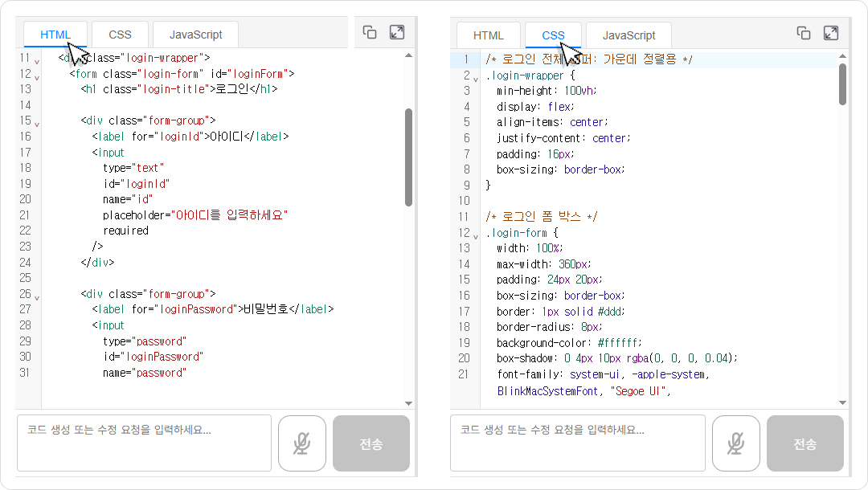This screenshot has height=490, width=868.
Task: Expand left editor panel to fullscreen
Action: (397, 32)
